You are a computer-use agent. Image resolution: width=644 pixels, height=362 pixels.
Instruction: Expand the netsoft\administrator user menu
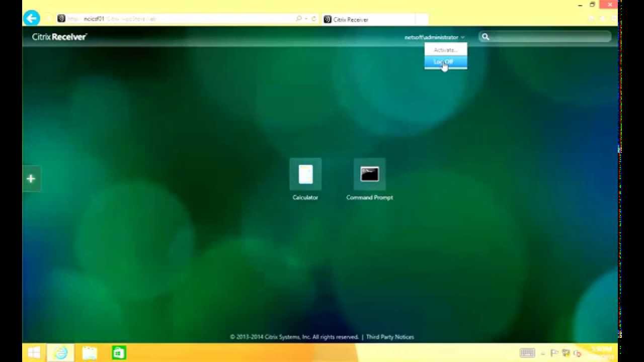point(434,37)
